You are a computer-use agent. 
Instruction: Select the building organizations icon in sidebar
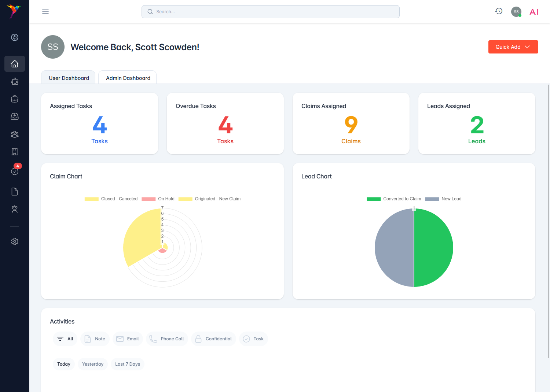click(x=15, y=151)
